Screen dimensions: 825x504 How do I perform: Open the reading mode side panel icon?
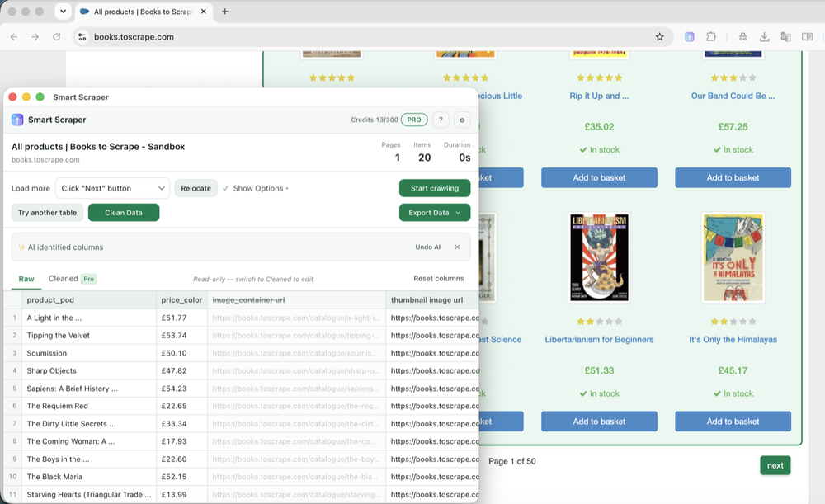pyautogui.click(x=807, y=37)
